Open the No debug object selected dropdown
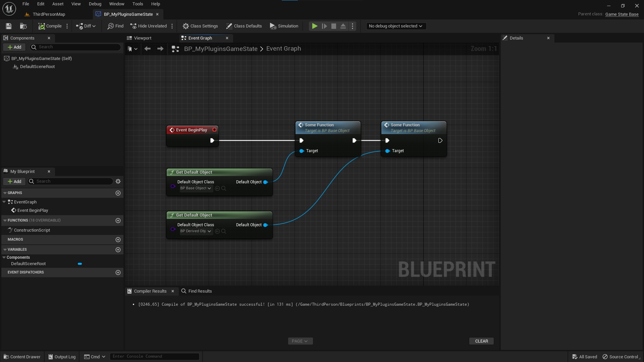Screen dimensions: 644x362 (x=396, y=26)
